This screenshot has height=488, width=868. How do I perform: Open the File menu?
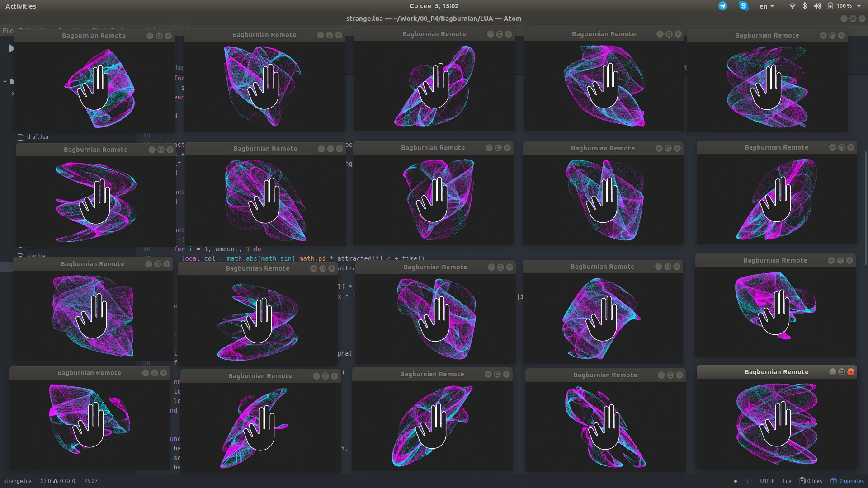[8, 31]
